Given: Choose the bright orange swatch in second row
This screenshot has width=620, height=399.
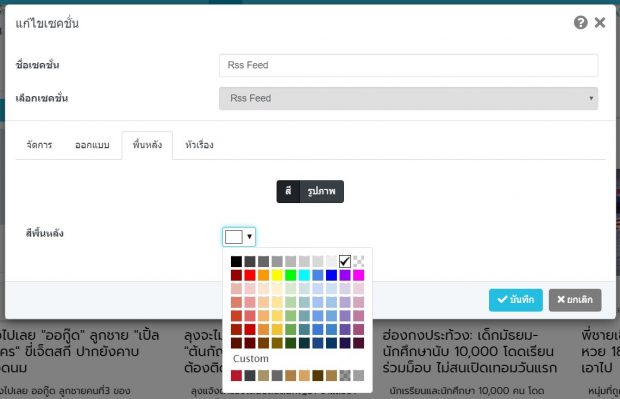Looking at the screenshot, I should pos(263,275).
